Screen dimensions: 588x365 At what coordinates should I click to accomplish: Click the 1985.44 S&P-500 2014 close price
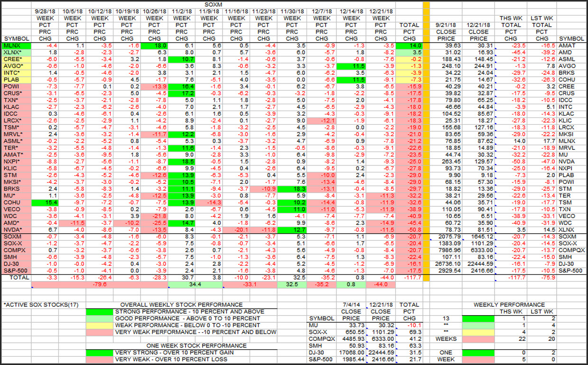tap(351, 359)
